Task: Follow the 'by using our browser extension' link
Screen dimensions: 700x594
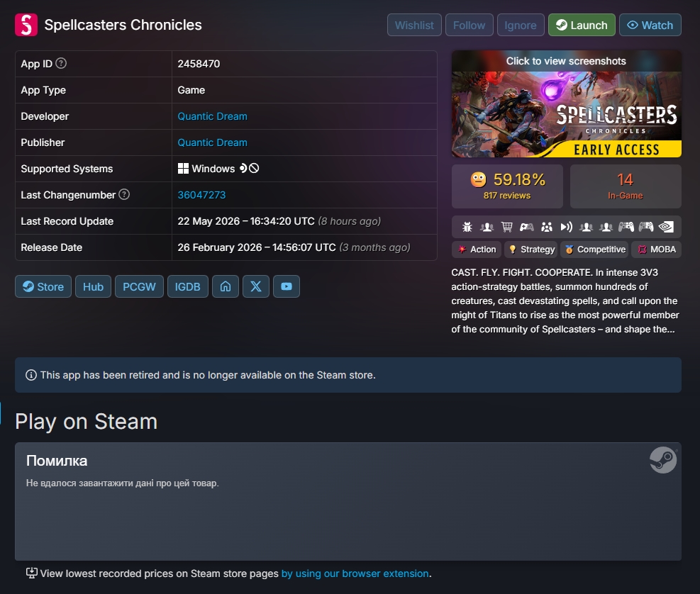Action: click(x=355, y=573)
